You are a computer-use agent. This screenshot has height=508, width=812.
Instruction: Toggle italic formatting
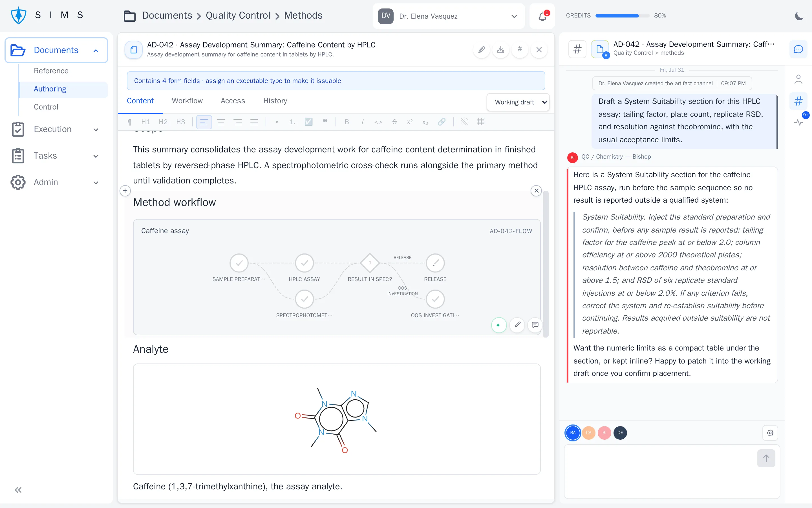point(362,122)
